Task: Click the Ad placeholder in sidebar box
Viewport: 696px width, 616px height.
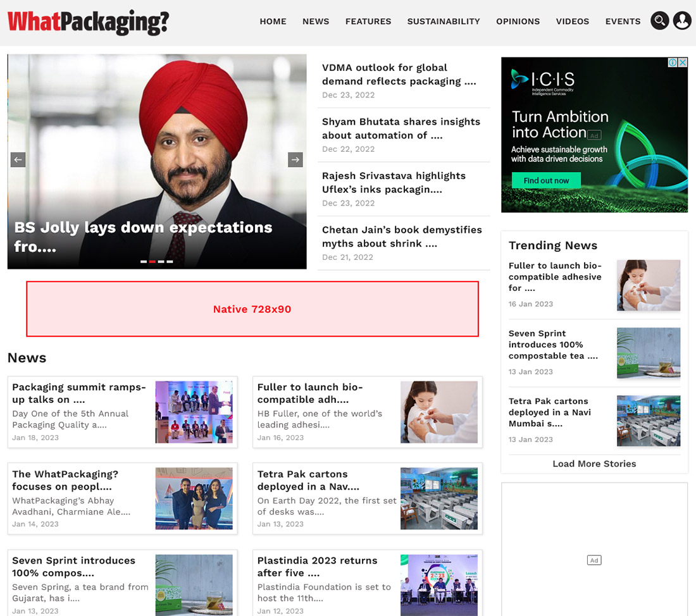Action: pyautogui.click(x=594, y=560)
